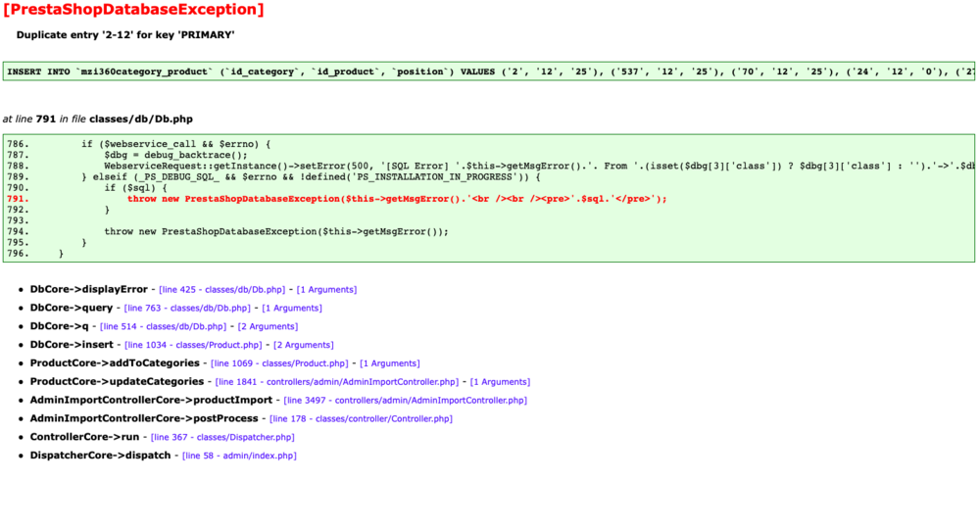Image resolution: width=980 pixels, height=529 pixels.
Task: Click the INSERT INTO SQL query box
Action: tap(489, 72)
